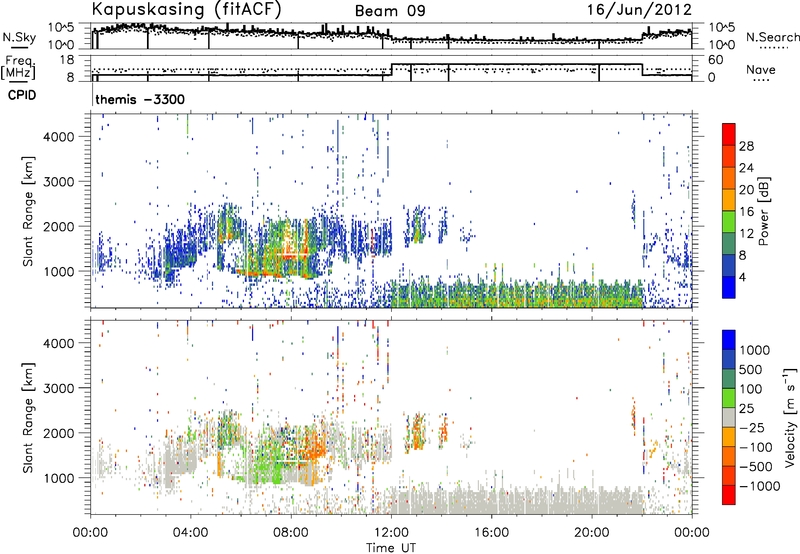800x554 pixels.
Task: Select the Power [dB] colorbar title
Action: [764, 211]
